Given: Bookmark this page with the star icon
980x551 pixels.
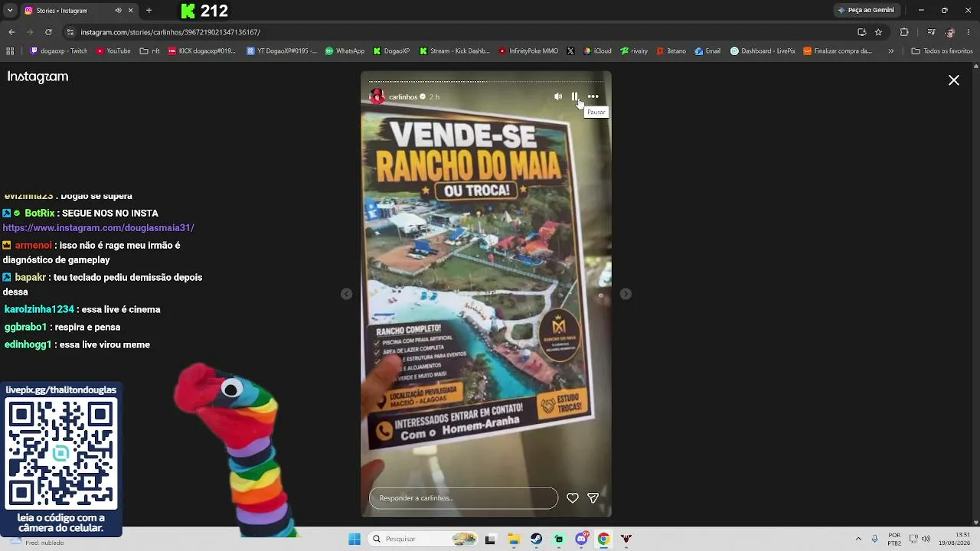Looking at the screenshot, I should [878, 32].
